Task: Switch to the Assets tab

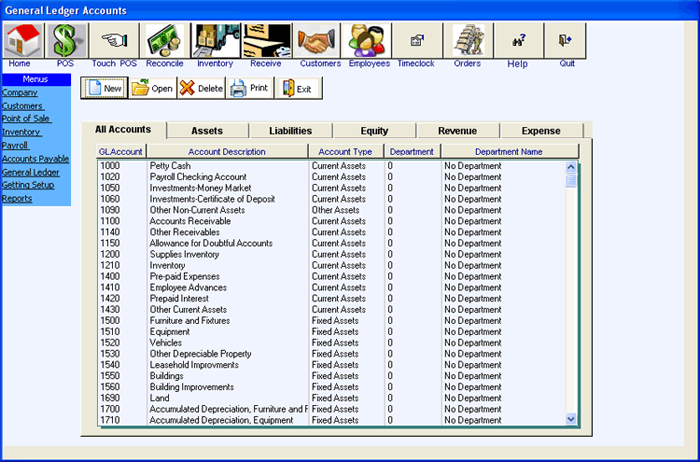Action: click(207, 131)
